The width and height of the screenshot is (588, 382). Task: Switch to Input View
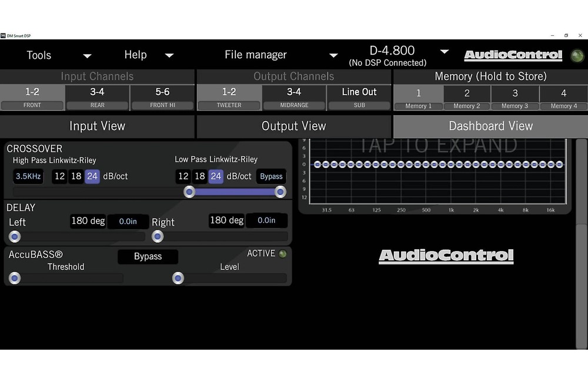(97, 126)
